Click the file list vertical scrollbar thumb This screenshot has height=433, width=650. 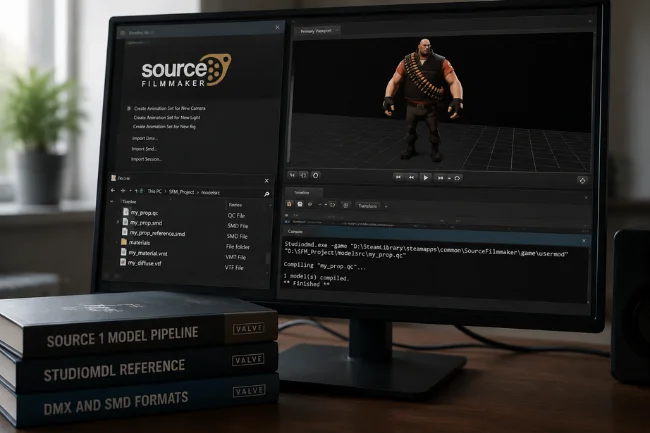point(268,258)
